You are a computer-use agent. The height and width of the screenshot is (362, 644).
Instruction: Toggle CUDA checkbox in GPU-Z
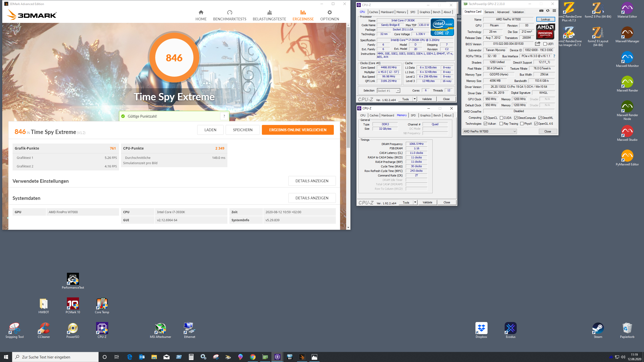501,118
